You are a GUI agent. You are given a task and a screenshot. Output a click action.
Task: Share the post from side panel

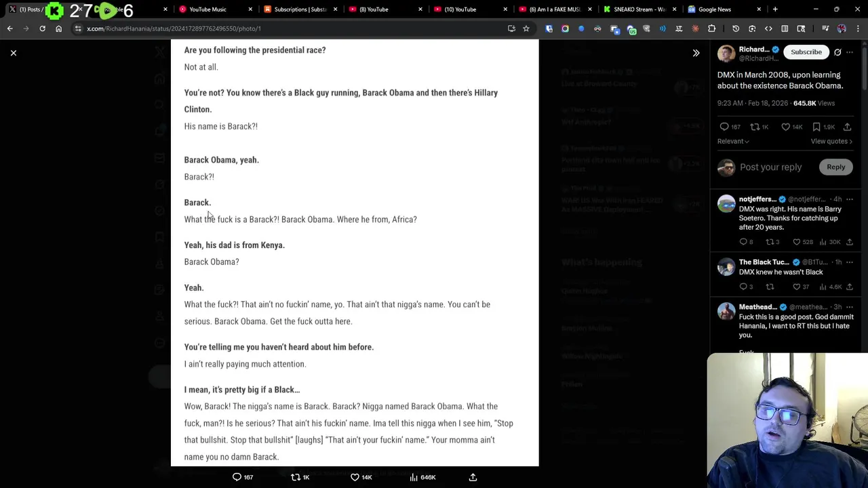847,127
